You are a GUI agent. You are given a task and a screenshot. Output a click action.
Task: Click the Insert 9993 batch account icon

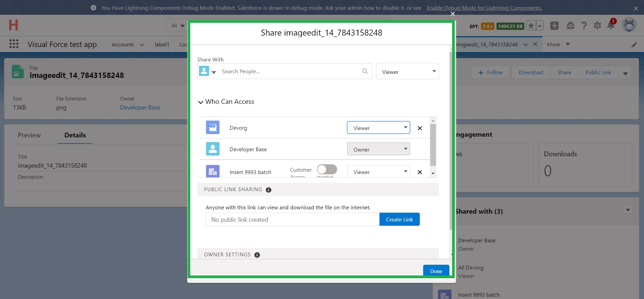[213, 171]
